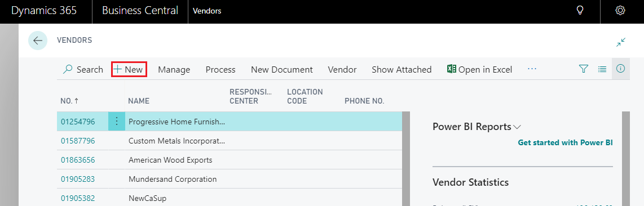
Task: Click the back arrow button
Action: point(38,41)
